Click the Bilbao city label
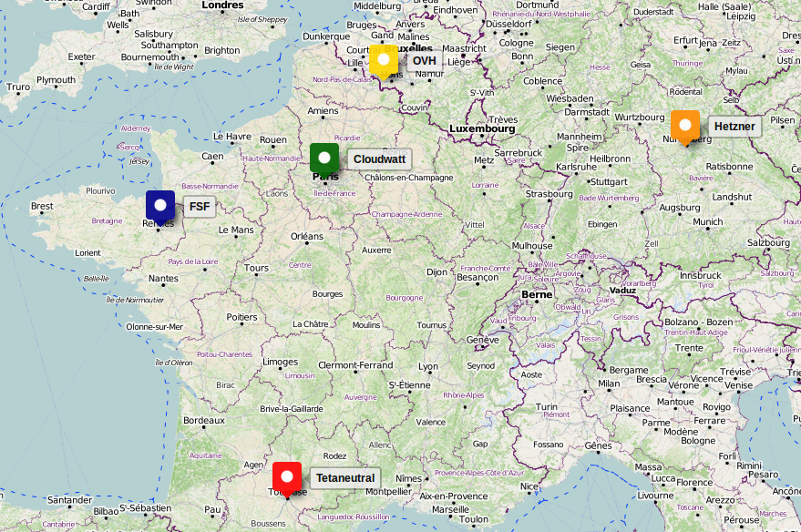The height and width of the screenshot is (532, 801). point(106,511)
